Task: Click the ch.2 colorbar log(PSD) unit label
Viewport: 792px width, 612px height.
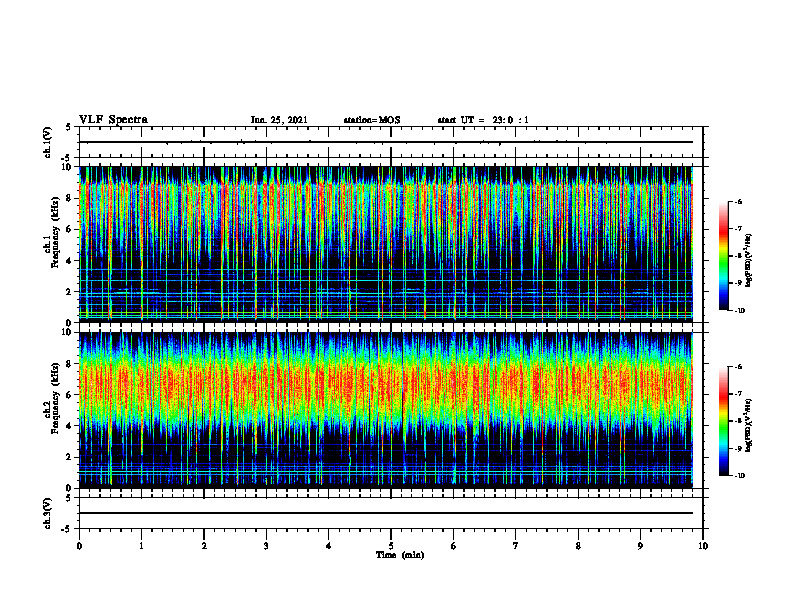Action: [749, 425]
